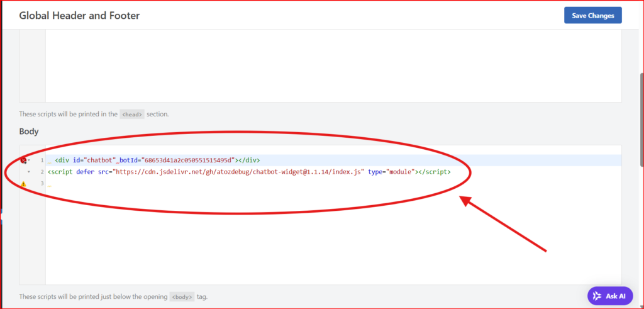Image resolution: width=644 pixels, height=309 pixels.
Task: Click the Body section heading
Action: tap(29, 132)
